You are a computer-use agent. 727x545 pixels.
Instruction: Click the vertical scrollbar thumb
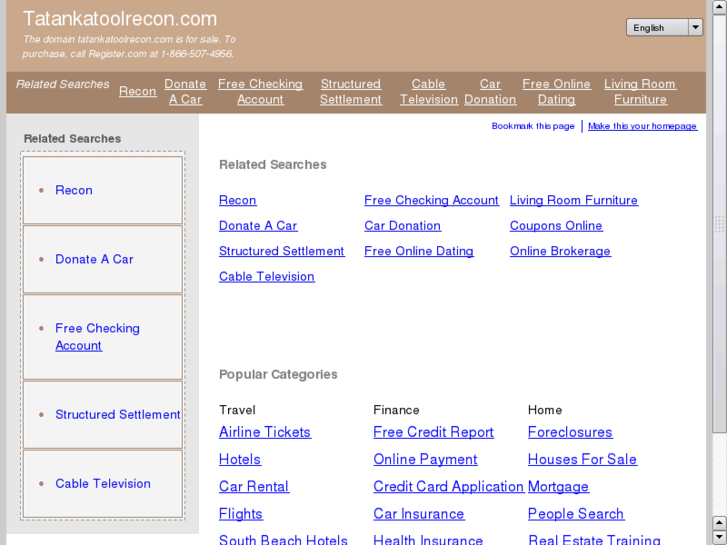pos(719,224)
